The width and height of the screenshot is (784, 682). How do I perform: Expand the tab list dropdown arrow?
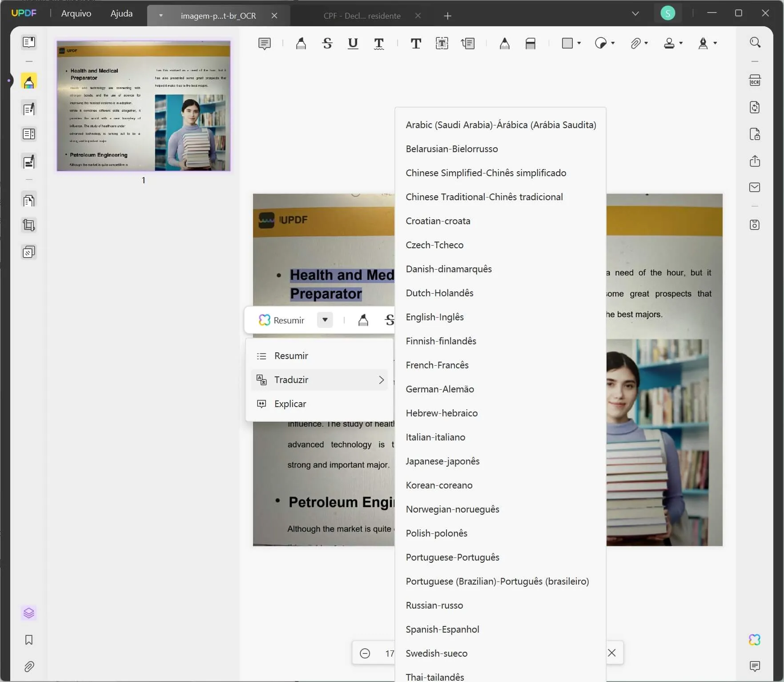point(161,16)
